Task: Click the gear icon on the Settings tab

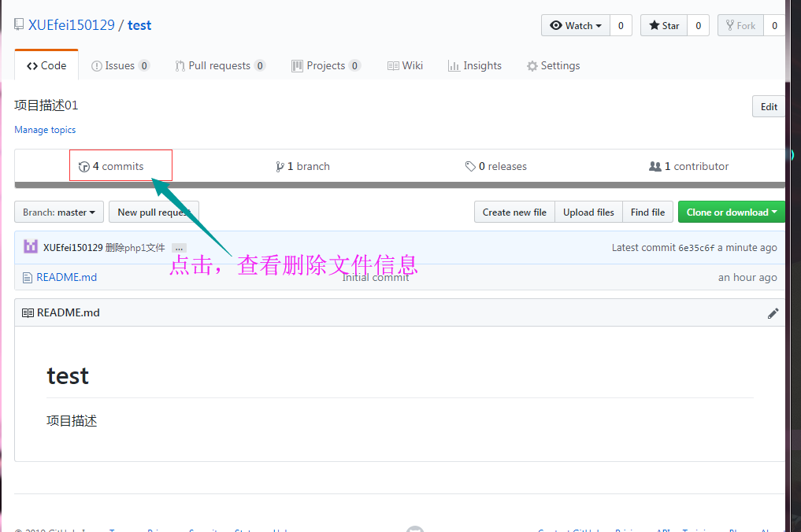Action: [x=532, y=66]
